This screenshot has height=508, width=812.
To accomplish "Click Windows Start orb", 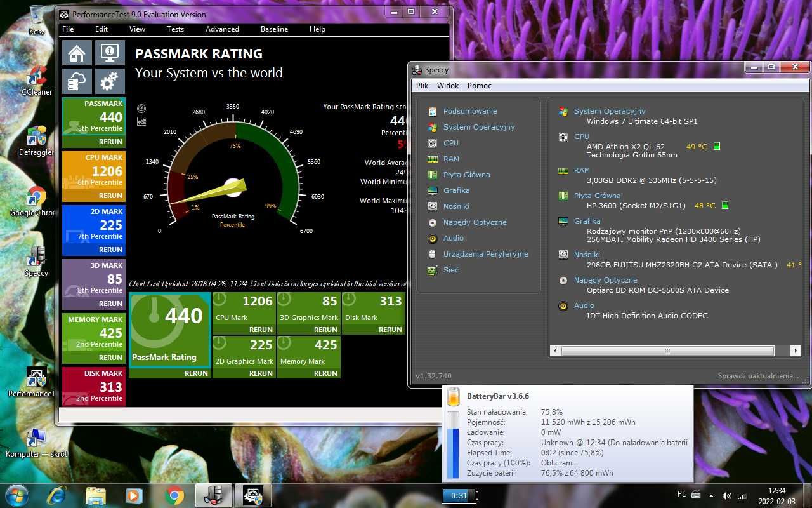I will point(16,495).
